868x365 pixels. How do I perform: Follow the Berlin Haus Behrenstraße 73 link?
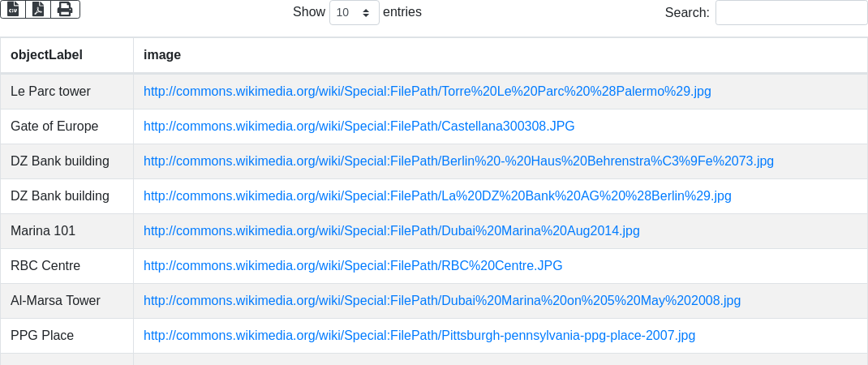(458, 161)
